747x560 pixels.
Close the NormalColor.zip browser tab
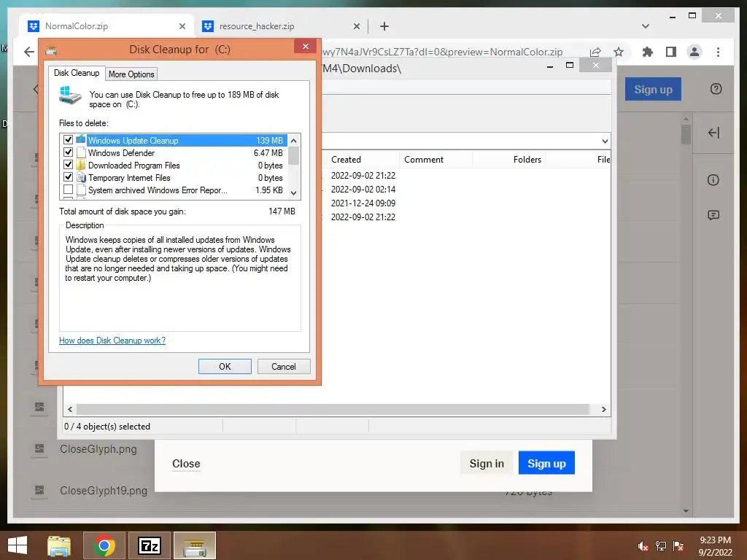coord(182,26)
